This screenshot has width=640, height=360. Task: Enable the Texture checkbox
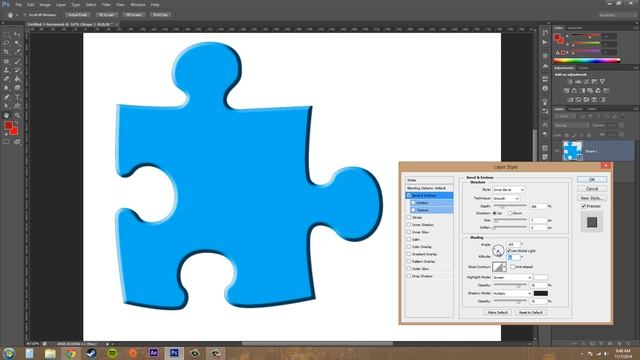pos(413,210)
